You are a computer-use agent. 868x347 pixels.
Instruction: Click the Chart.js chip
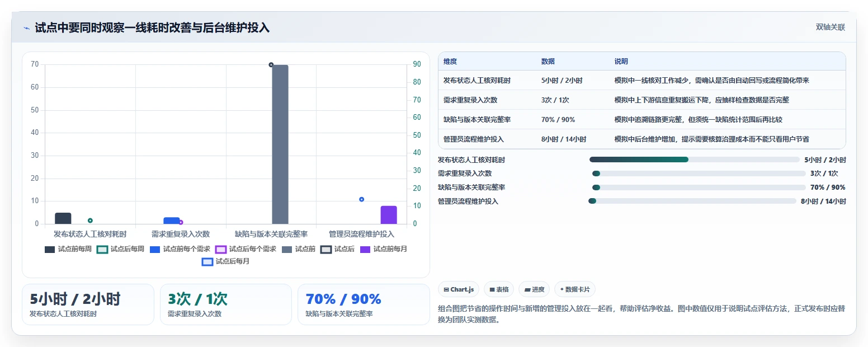click(459, 289)
